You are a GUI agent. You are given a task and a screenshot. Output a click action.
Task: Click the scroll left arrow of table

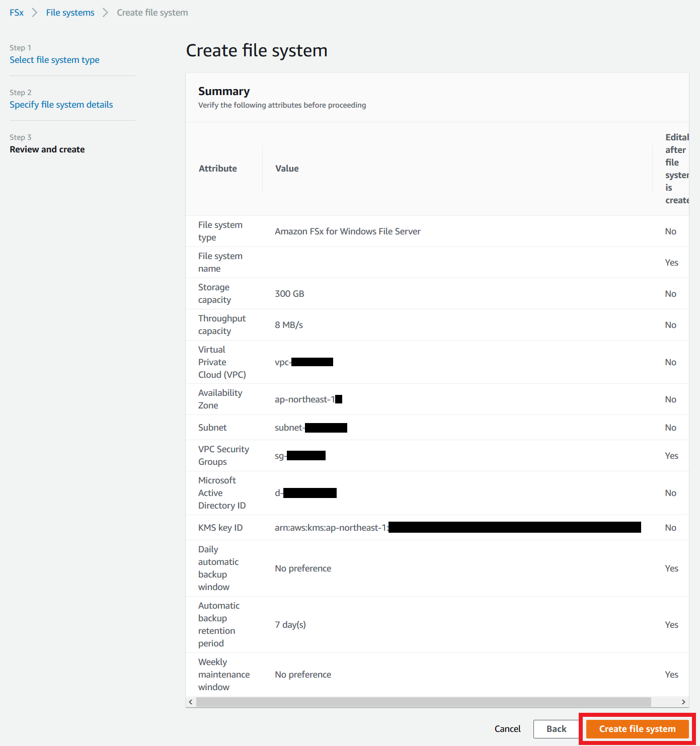point(190,702)
